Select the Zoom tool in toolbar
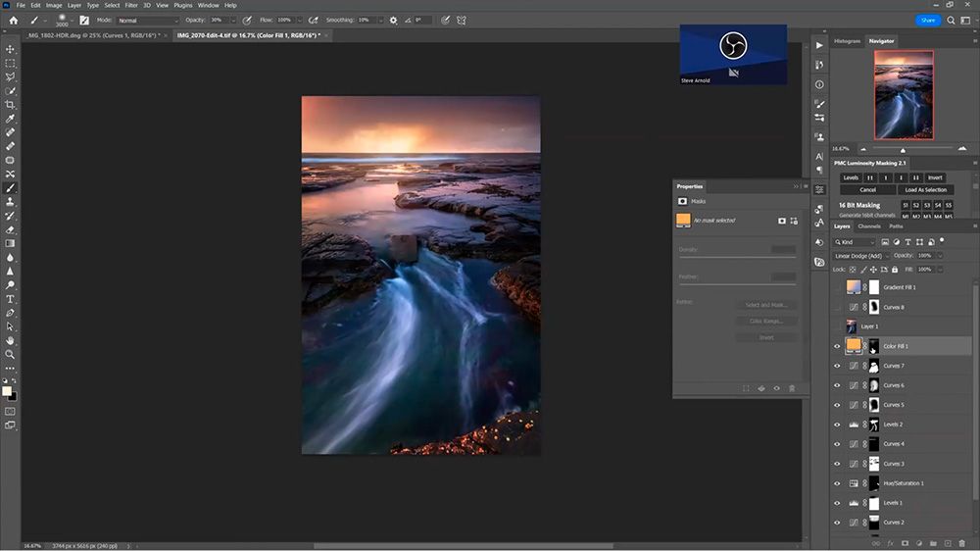Screen dimensions: 980x551 pyautogui.click(x=11, y=354)
